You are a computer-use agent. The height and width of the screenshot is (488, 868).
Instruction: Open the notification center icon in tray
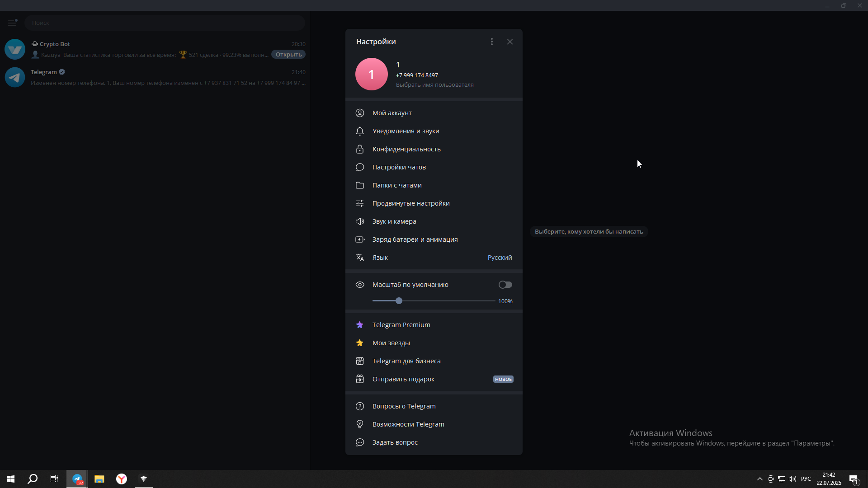point(854,479)
